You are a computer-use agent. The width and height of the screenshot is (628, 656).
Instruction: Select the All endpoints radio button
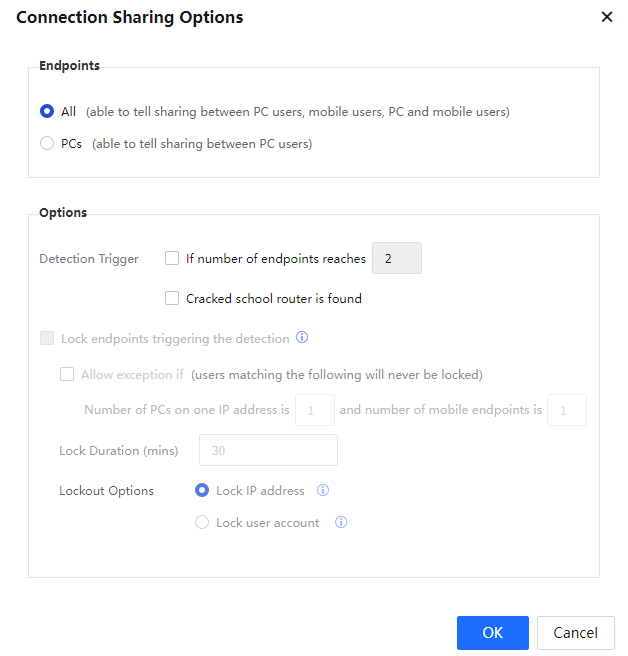(47, 111)
